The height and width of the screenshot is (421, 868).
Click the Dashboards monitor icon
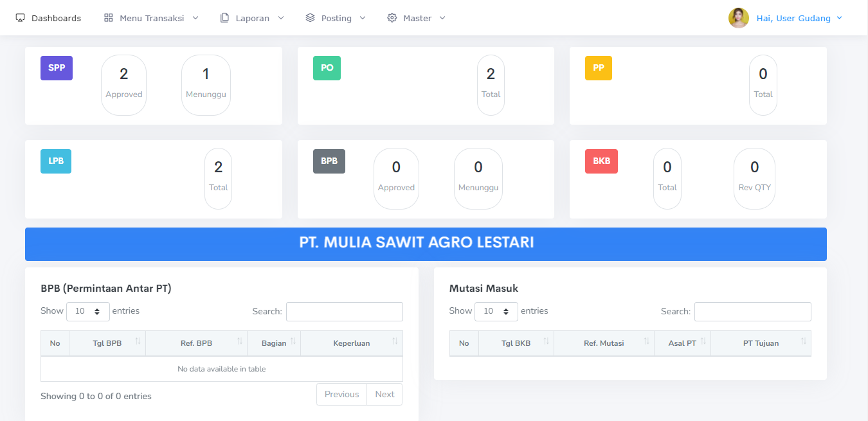(21, 17)
